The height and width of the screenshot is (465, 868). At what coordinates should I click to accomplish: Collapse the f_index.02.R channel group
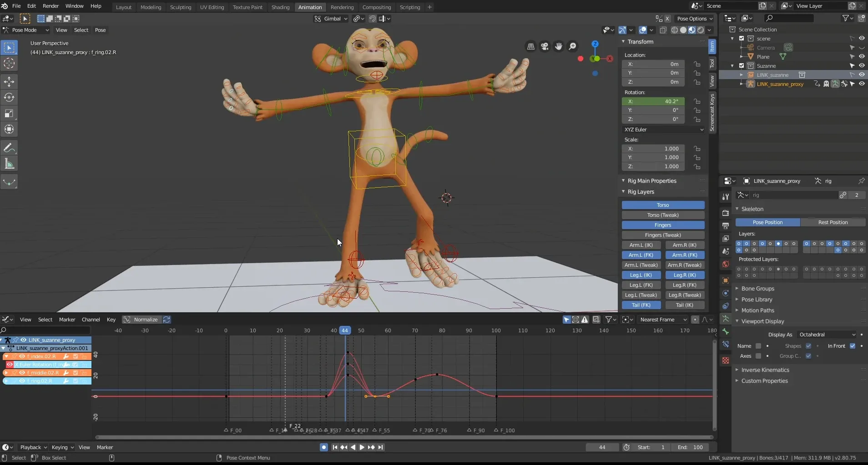tap(5, 356)
